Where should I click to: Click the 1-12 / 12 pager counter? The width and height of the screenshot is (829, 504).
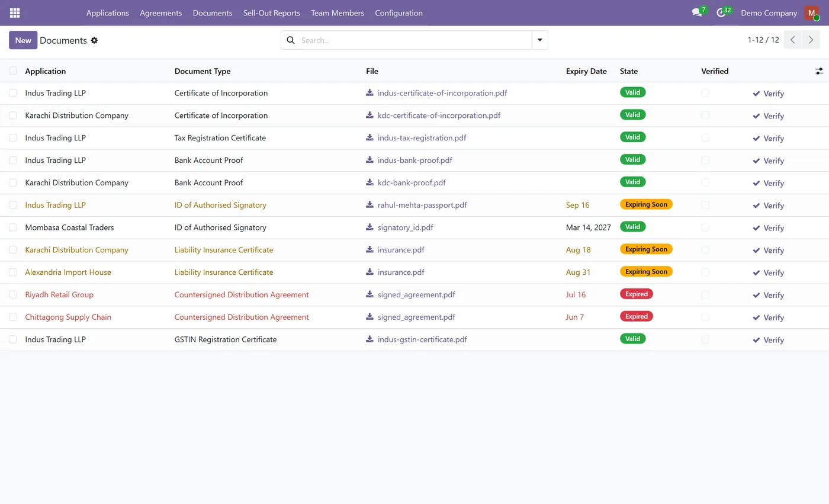(x=763, y=40)
